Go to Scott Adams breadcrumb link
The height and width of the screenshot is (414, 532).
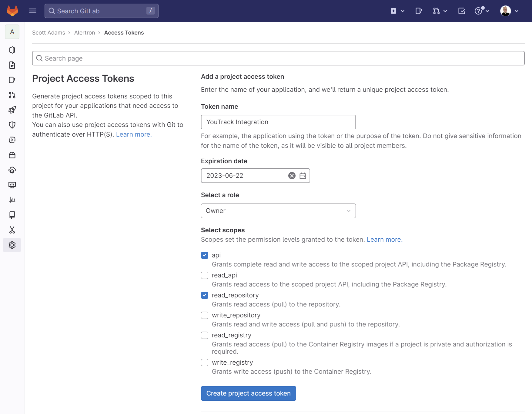(49, 32)
